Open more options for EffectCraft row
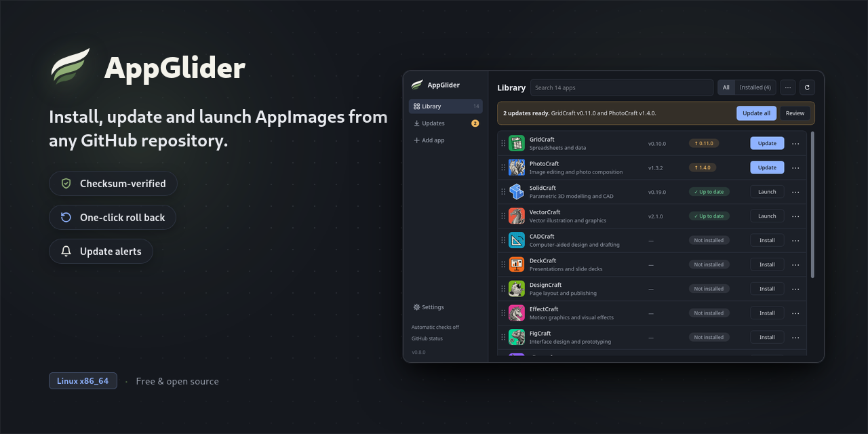The width and height of the screenshot is (868, 434). tap(795, 313)
